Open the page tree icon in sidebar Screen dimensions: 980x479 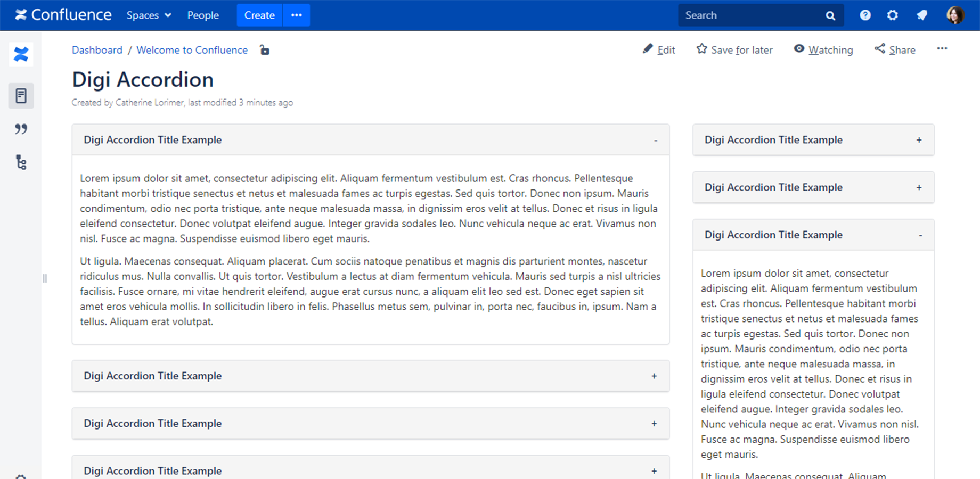tap(21, 162)
